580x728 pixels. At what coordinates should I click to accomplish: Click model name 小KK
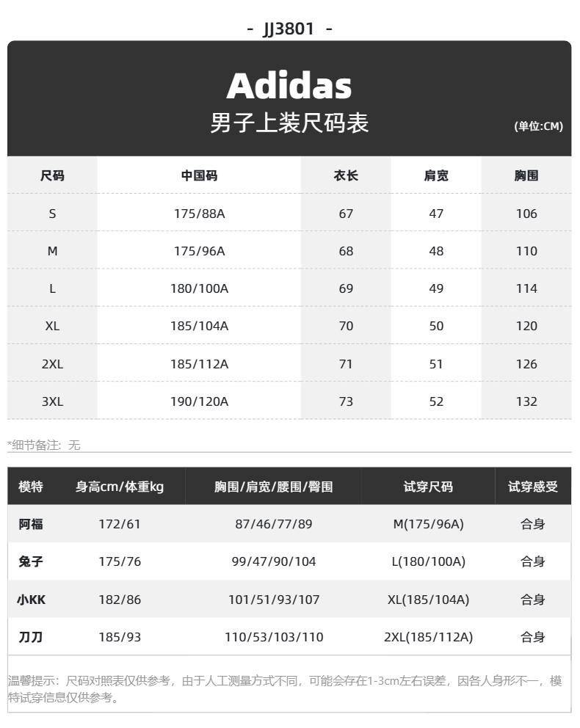[31, 600]
